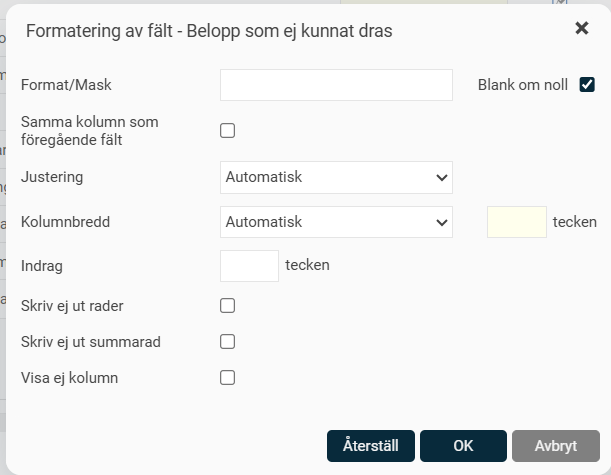Click the Visa ej kolumn label
Viewport: 611px width, 475px height.
pyautogui.click(x=69, y=378)
